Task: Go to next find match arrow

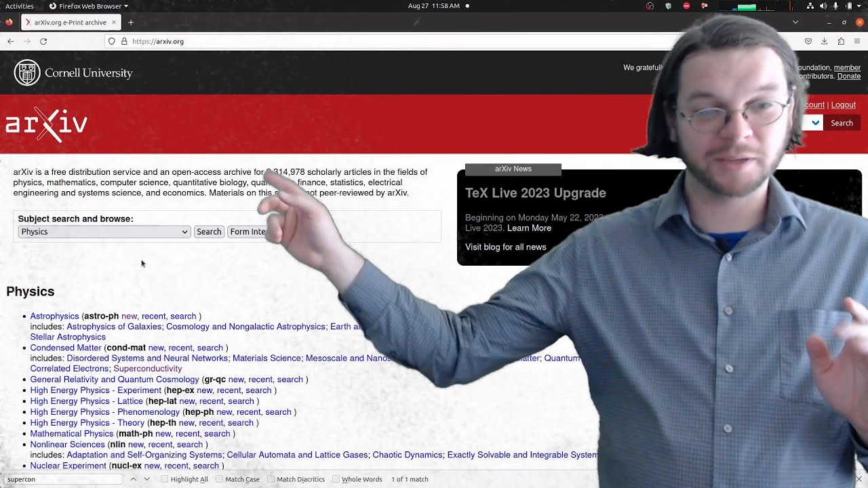Action: click(146, 479)
